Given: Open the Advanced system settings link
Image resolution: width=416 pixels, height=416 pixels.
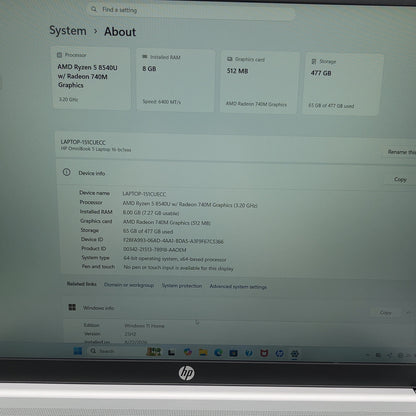Looking at the screenshot, I should (x=238, y=286).
